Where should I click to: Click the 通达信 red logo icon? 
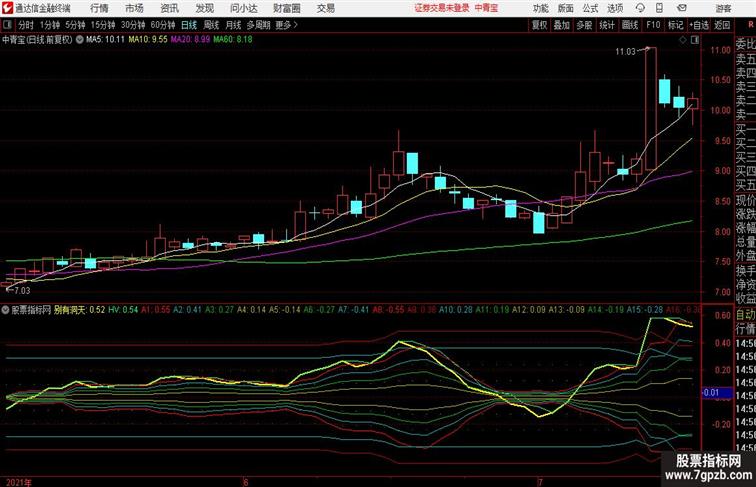(7, 8)
